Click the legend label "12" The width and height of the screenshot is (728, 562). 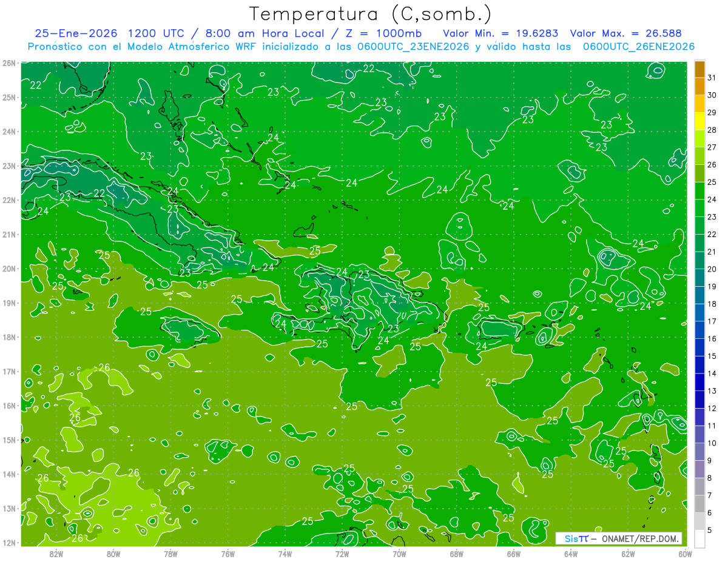point(712,408)
